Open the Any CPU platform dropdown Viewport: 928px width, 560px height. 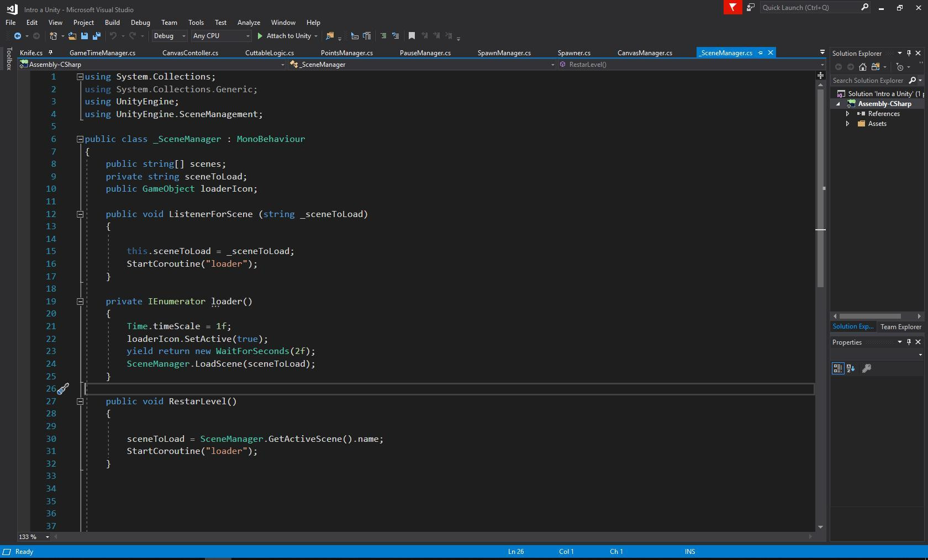[221, 36]
